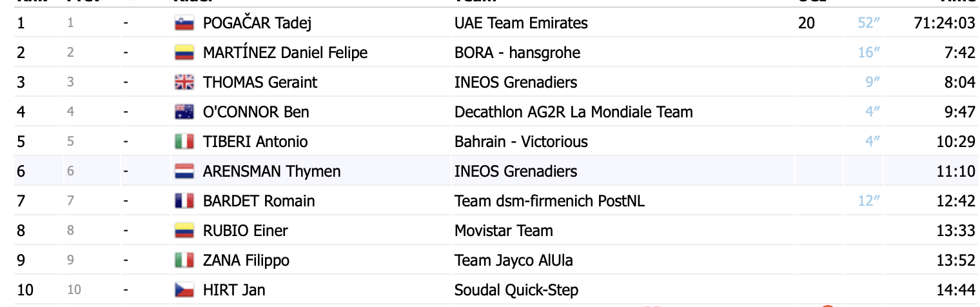Click the Colombian flag beside RUBIO Einer
Screen dimensions: 980x307
(184, 231)
